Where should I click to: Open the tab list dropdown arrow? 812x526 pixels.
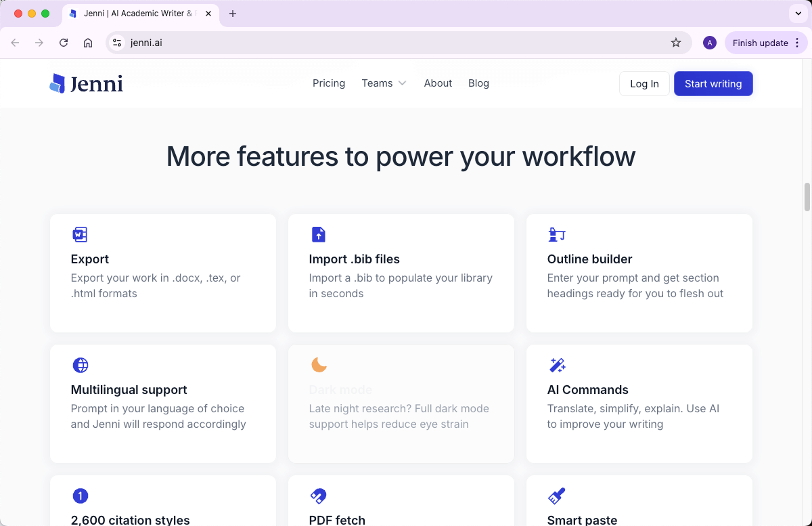(798, 14)
